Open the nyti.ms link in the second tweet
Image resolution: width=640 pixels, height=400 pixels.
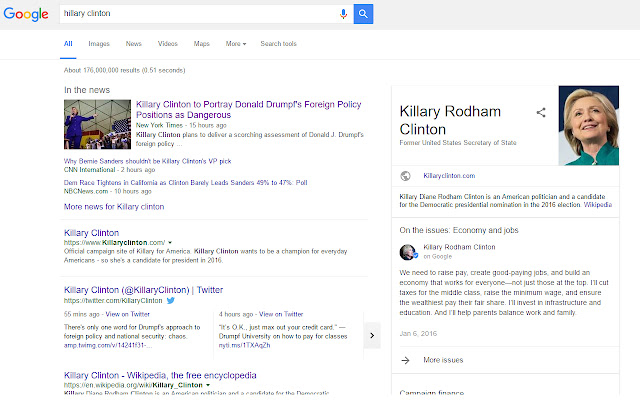244,345
